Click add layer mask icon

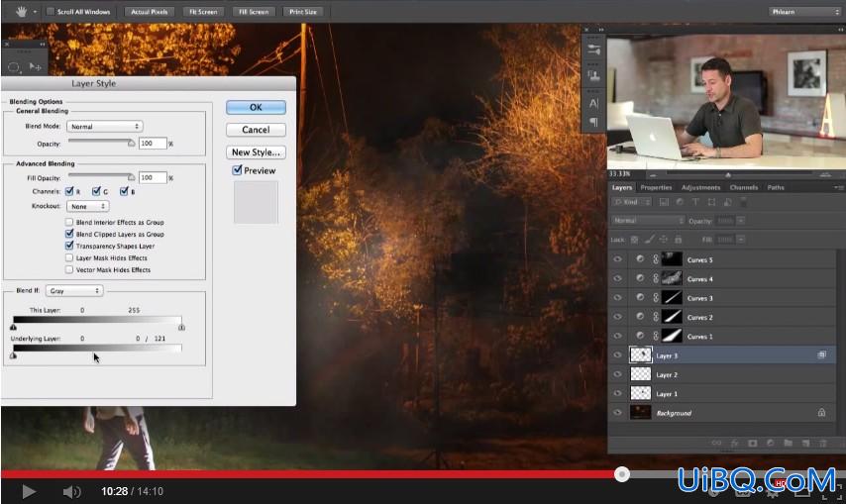pyautogui.click(x=752, y=443)
